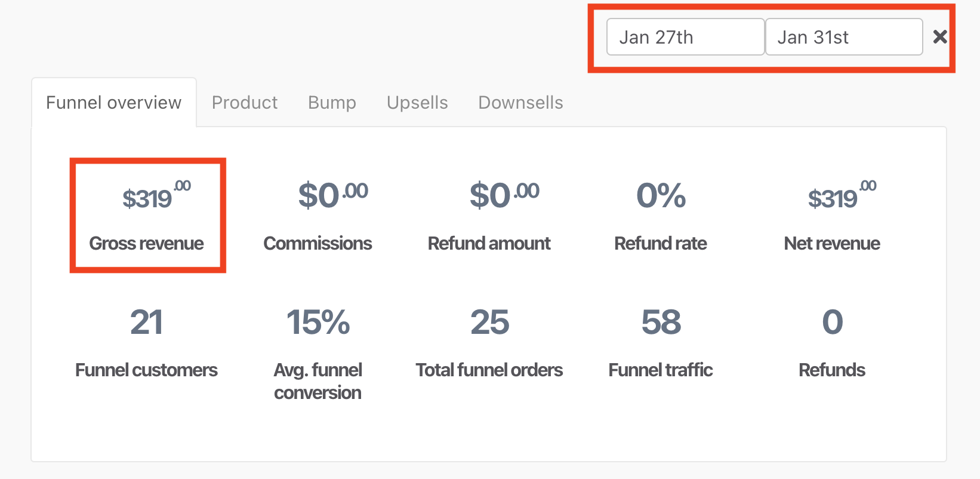The image size is (980, 479).
Task: Click the 58 Funnel traffic stat
Action: pyautogui.click(x=661, y=323)
